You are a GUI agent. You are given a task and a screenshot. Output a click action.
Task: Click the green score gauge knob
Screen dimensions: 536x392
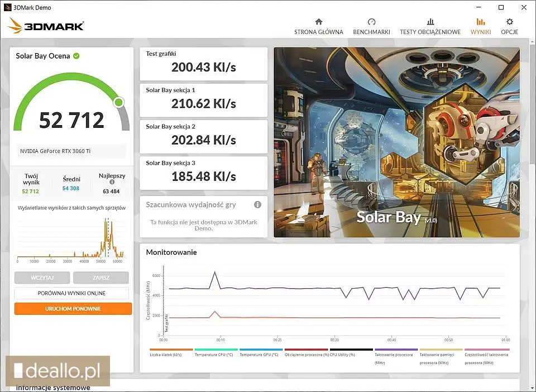click(x=118, y=102)
